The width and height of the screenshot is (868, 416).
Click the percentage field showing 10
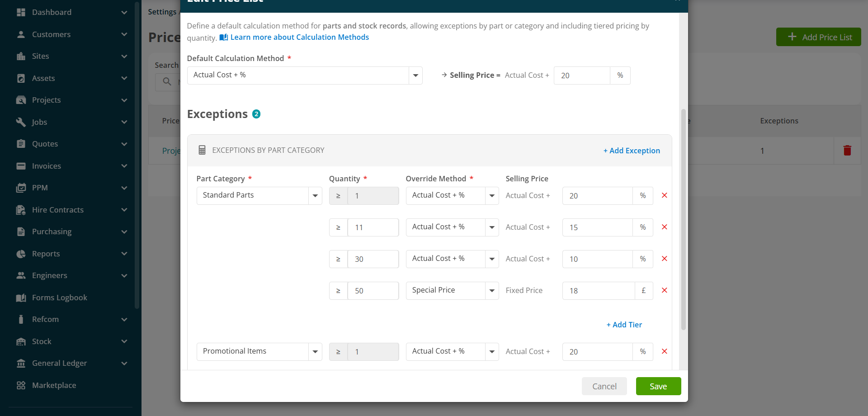click(x=597, y=259)
